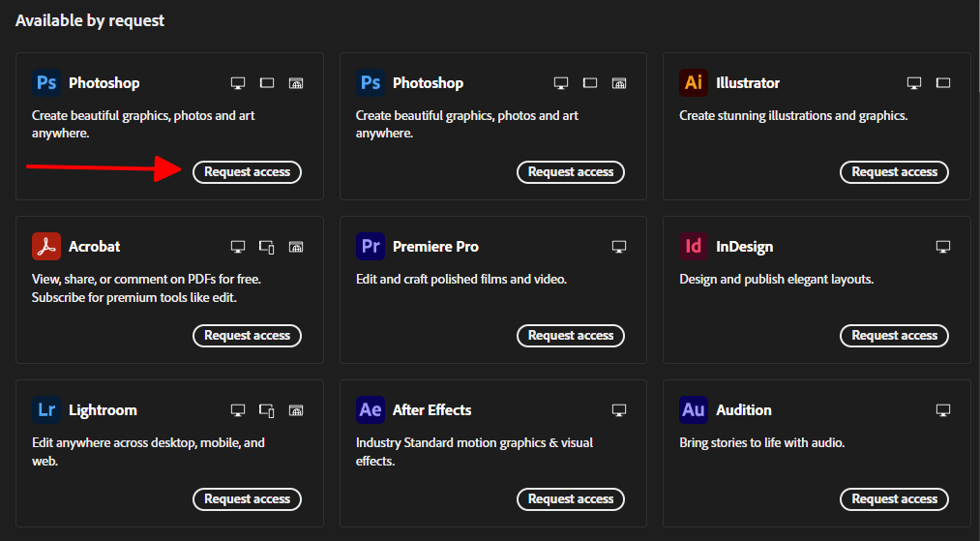
Task: Request access to Acrobat
Action: pyautogui.click(x=247, y=336)
